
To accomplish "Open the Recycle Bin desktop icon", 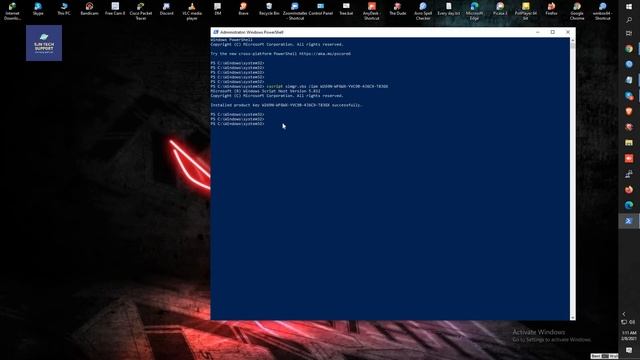I will coord(269,9).
